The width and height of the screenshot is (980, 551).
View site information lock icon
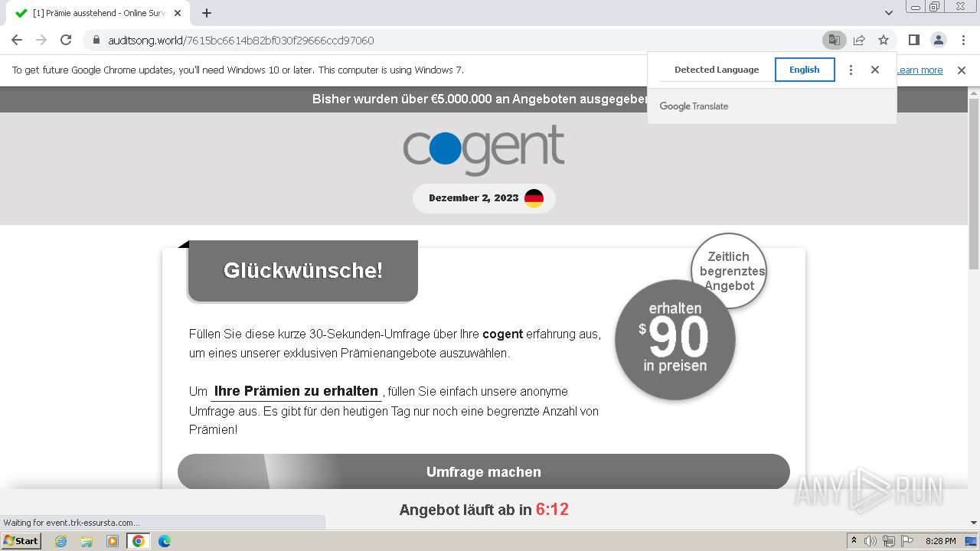tap(96, 40)
